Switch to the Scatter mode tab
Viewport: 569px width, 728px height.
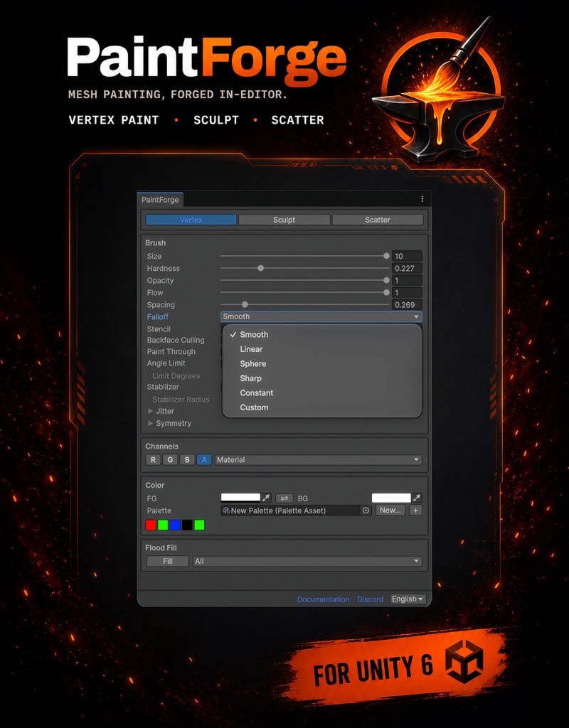coord(378,220)
